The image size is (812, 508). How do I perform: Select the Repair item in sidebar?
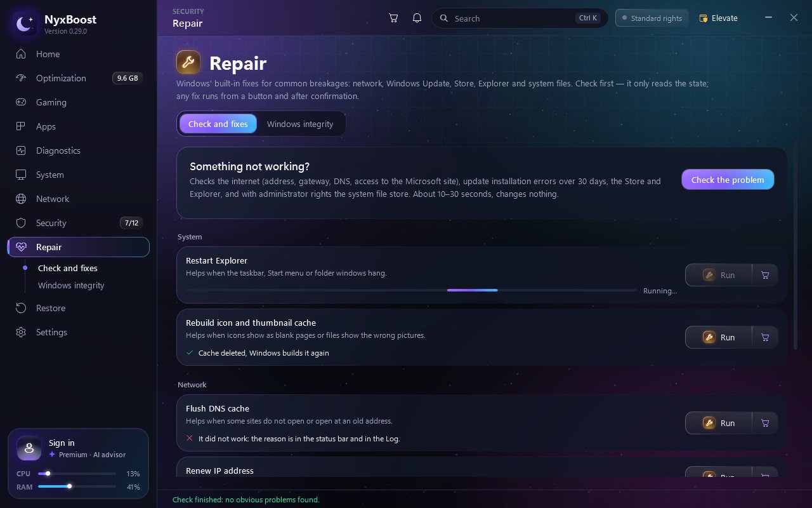79,247
